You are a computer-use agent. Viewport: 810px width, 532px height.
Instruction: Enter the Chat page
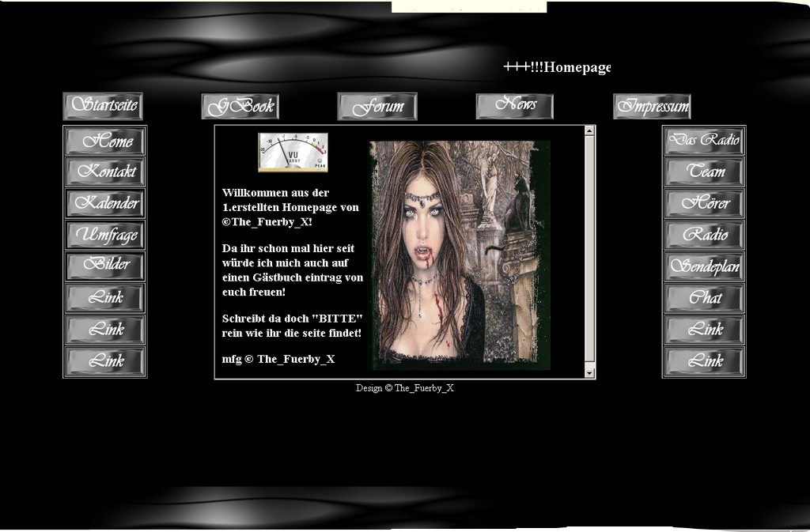coord(704,299)
